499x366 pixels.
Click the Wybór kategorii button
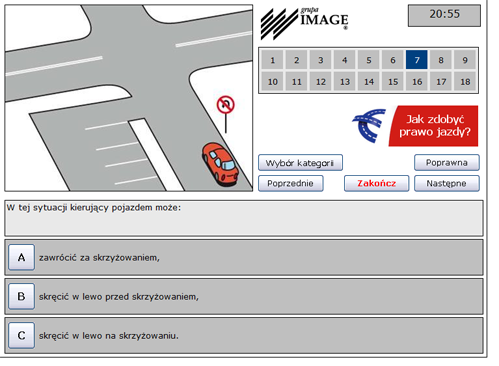click(300, 163)
